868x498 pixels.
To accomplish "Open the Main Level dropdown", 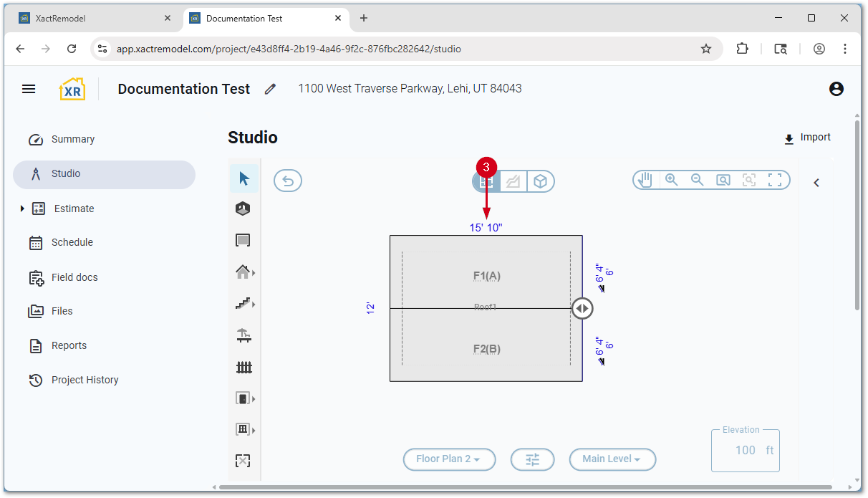I will (x=612, y=459).
